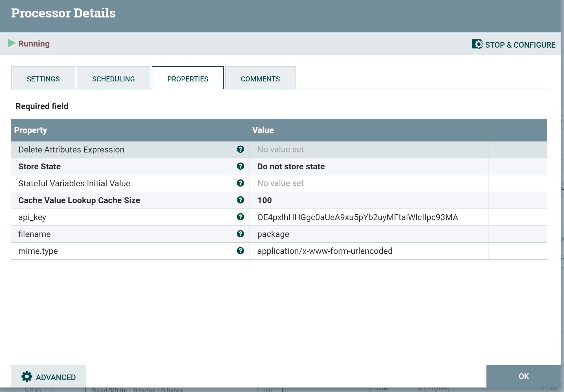Click the green Running status arrow
The height and width of the screenshot is (392, 564).
(11, 43)
